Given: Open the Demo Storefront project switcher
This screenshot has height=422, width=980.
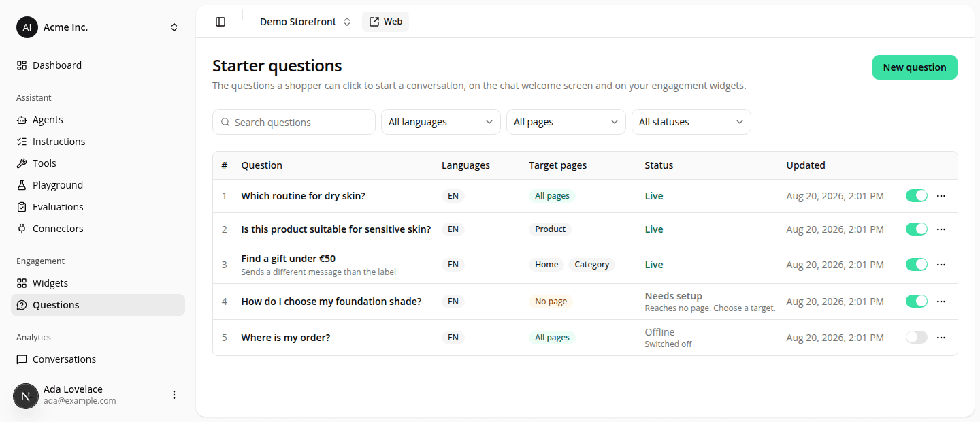Looking at the screenshot, I should coord(305,22).
